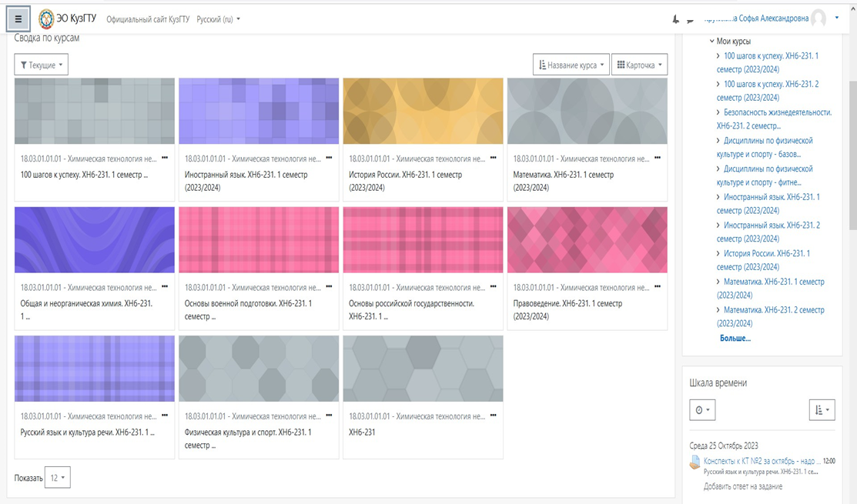Open three-dots menu for Правоведение card
The height and width of the screenshot is (504, 857).
(x=658, y=287)
